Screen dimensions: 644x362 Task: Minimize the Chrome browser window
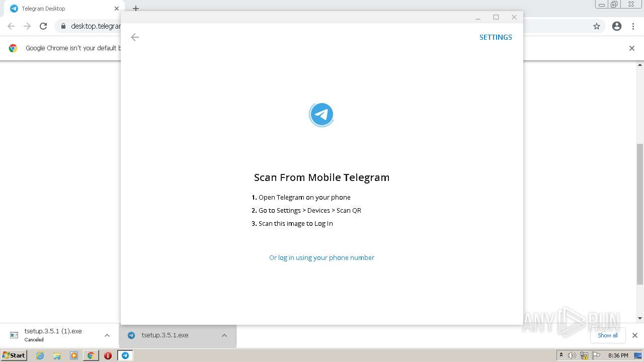pos(602,5)
